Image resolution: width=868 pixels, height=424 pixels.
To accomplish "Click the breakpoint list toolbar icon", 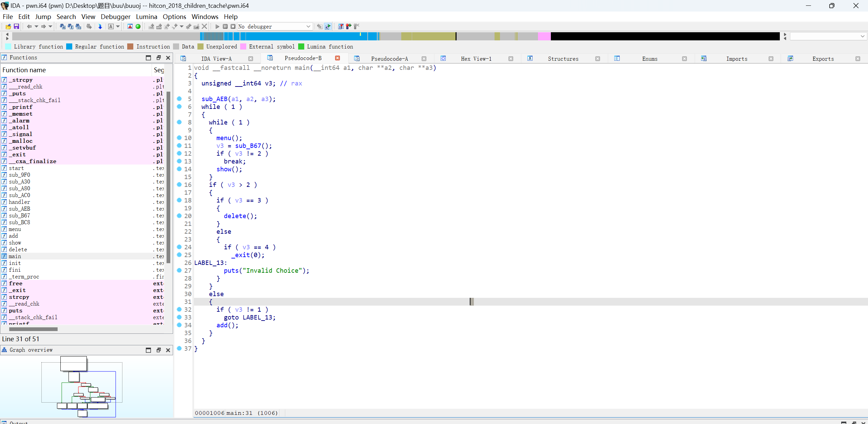I will pyautogui.click(x=341, y=26).
